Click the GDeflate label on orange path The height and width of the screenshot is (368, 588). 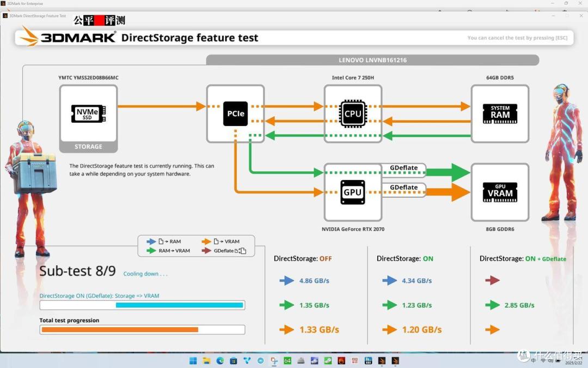tap(403, 188)
